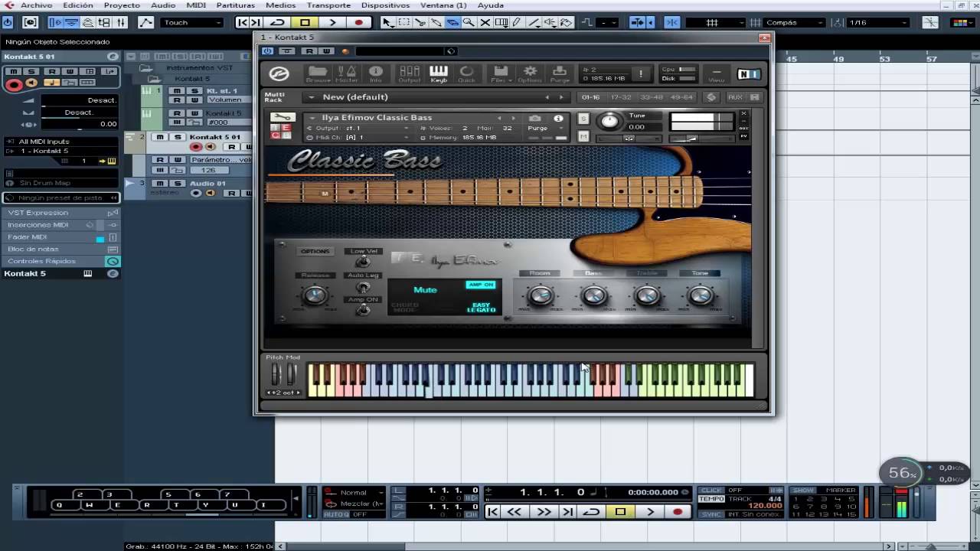Open Edición menu
Viewport: 980px width, 551px height.
click(78, 5)
